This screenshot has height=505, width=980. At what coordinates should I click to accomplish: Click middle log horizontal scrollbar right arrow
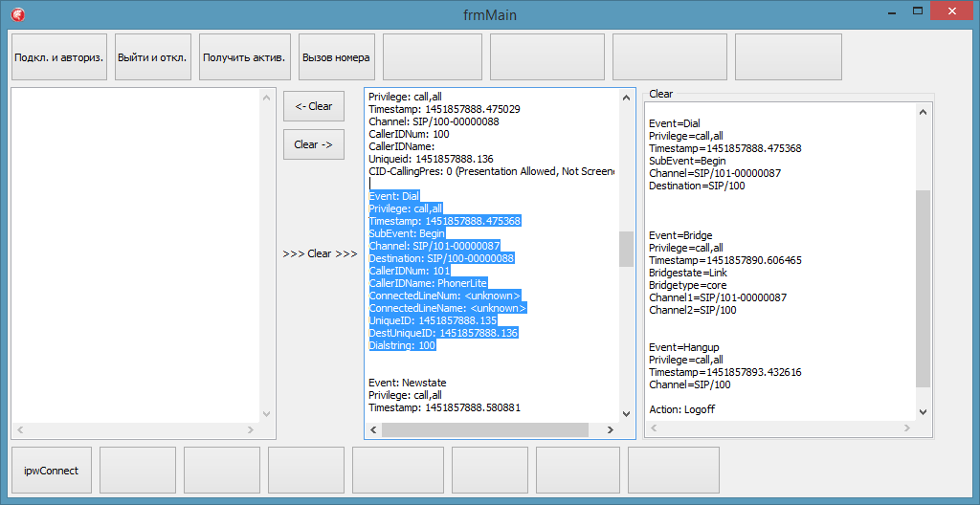(611, 430)
